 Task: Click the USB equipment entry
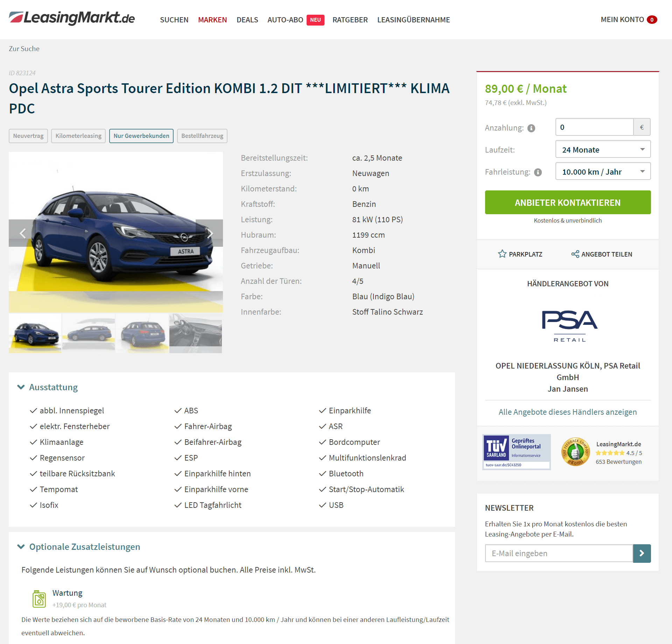tap(336, 505)
